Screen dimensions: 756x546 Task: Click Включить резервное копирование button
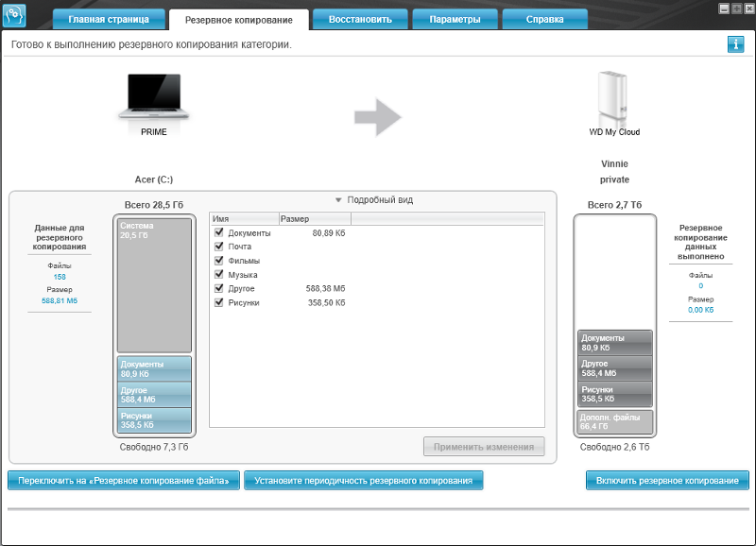pyautogui.click(x=667, y=481)
